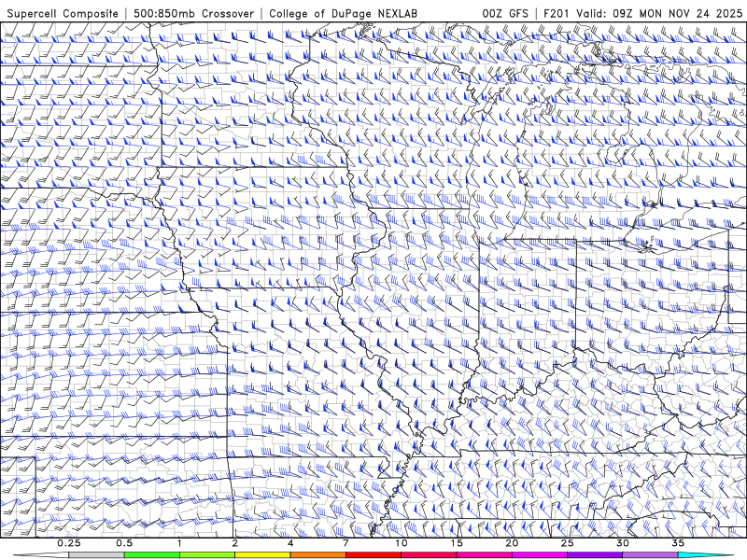Click the magenta color bar segment after 20
The width and height of the screenshot is (747, 560).
click(x=540, y=555)
